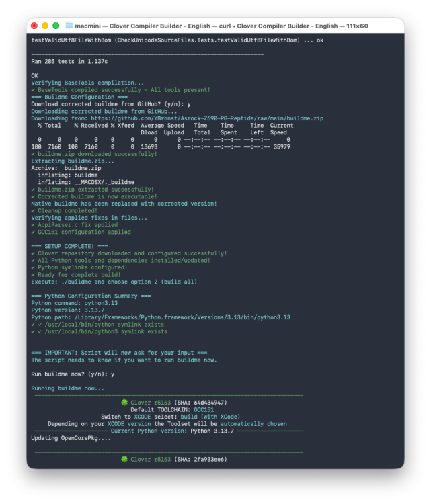Image resolution: width=431 pixels, height=504 pixels.
Task: Click 'Depending on your XCODE version' line
Action: [x=167, y=423]
